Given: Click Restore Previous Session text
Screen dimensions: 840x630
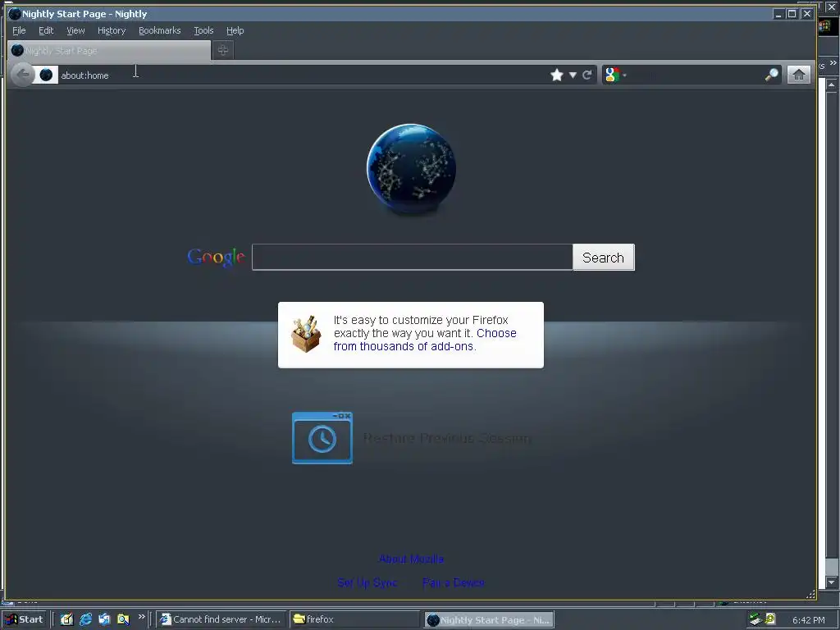Looking at the screenshot, I should pos(447,438).
